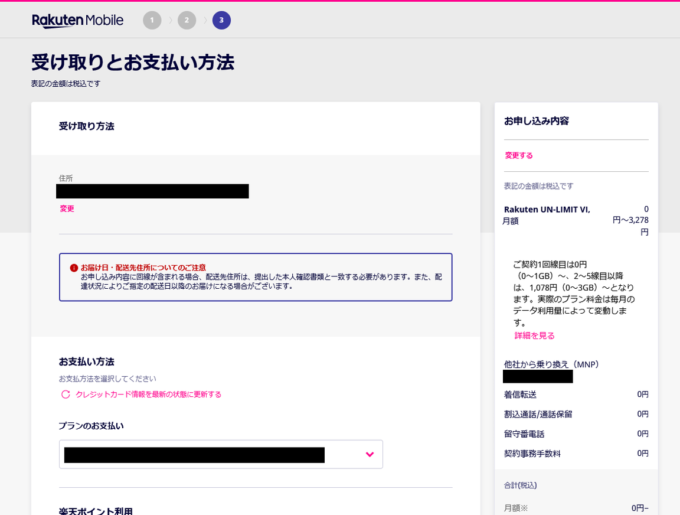Click the pink chevron in payment dropdown
This screenshot has width=680, height=515.
click(x=369, y=454)
